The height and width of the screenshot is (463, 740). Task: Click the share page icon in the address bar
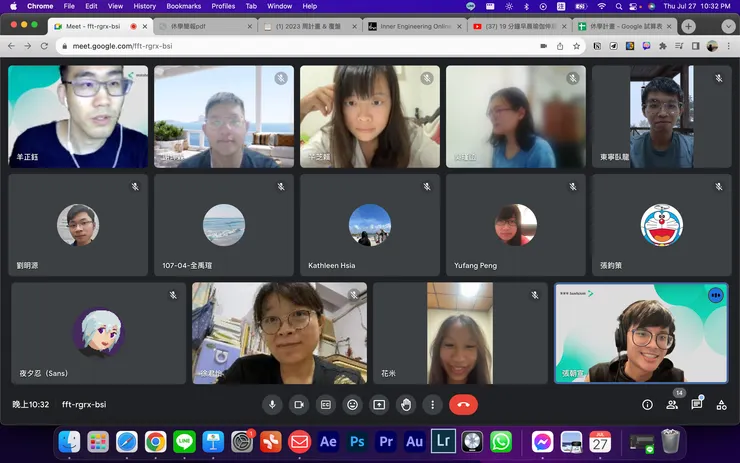pyautogui.click(x=560, y=46)
